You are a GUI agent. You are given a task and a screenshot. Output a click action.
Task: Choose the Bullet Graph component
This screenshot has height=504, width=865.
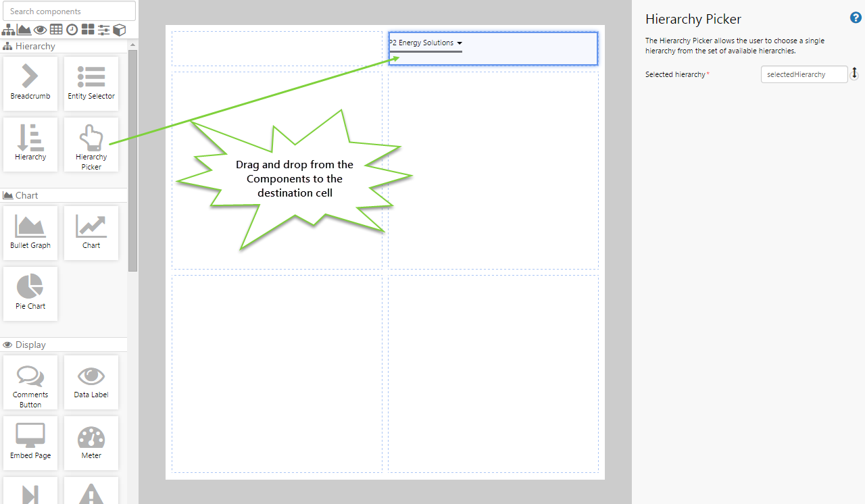pyautogui.click(x=30, y=232)
